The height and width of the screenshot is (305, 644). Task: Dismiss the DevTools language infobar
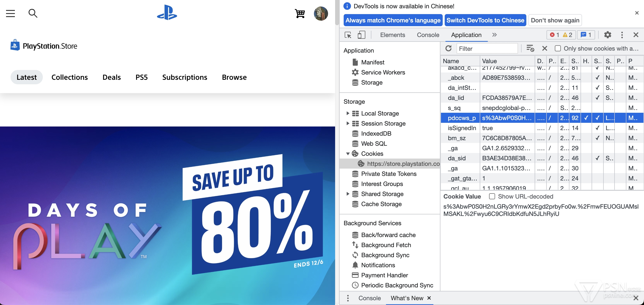point(637,13)
